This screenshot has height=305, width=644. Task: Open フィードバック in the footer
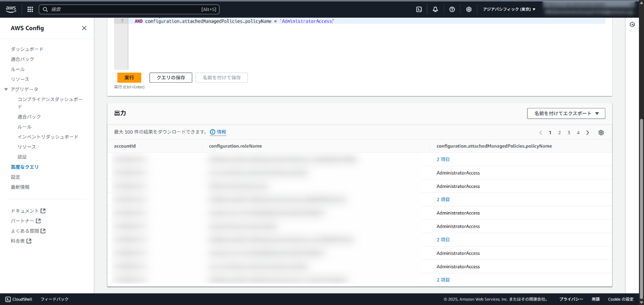click(x=54, y=299)
